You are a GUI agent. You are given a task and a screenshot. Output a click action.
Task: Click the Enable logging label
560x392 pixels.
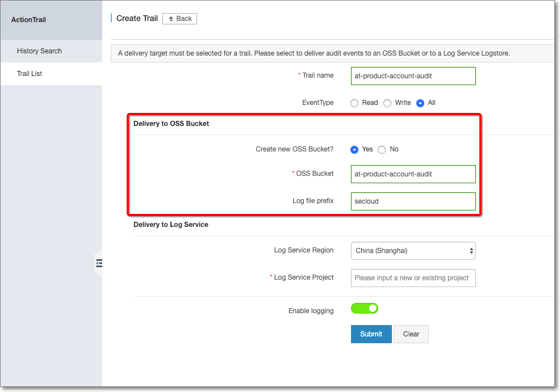click(x=311, y=311)
